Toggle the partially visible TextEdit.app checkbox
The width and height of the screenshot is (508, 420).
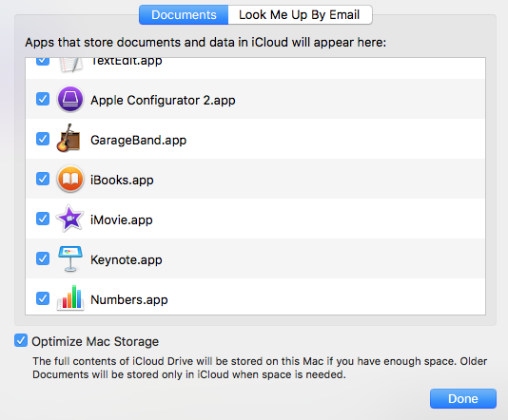(x=43, y=62)
